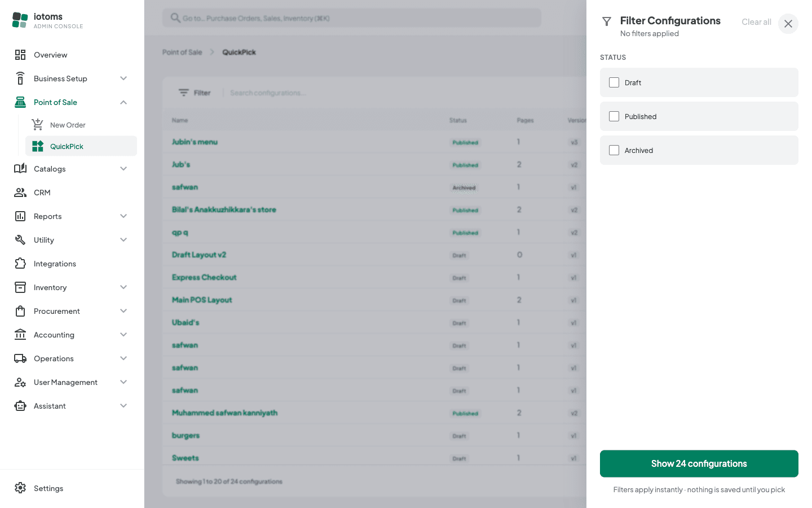
Task: Open Overview via its dashboard icon
Action: click(x=20, y=55)
